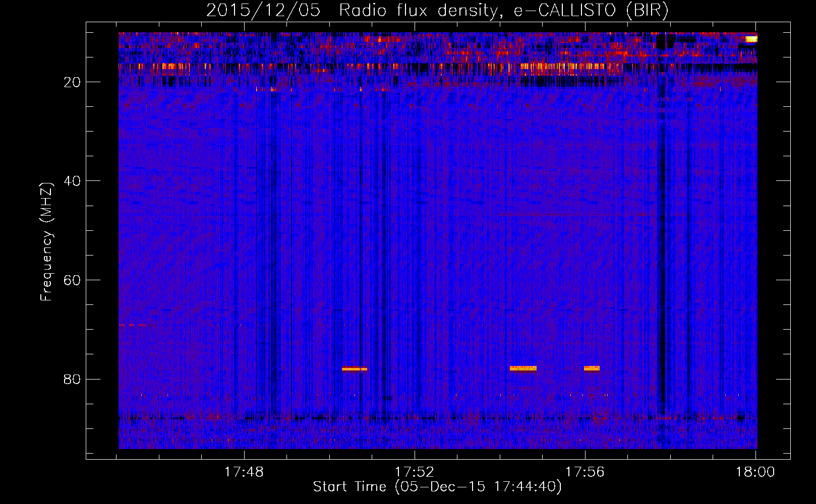The height and width of the screenshot is (504, 816).
Task: Click the 60 MHz frequency tick label
Action: [72, 280]
